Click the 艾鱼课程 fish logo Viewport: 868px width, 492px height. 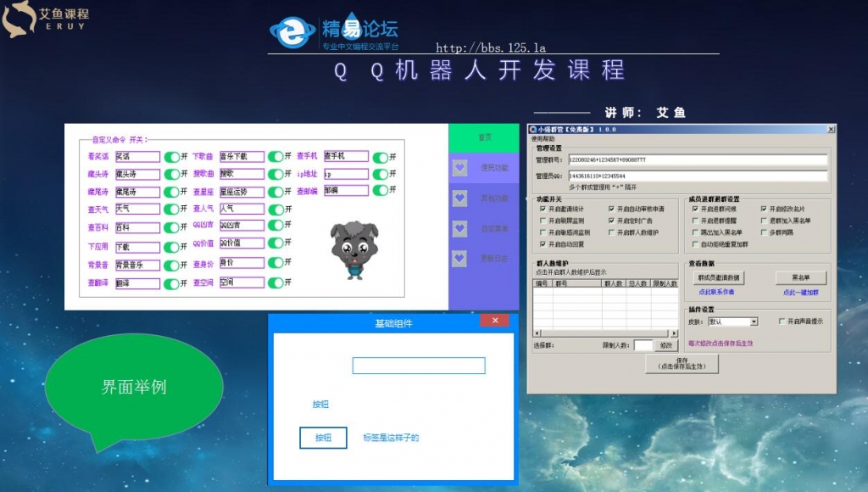(18, 20)
